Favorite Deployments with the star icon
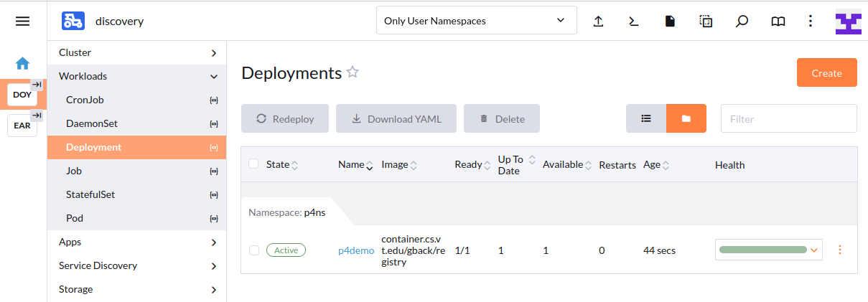Screen dimensions: 868x302 (353, 72)
